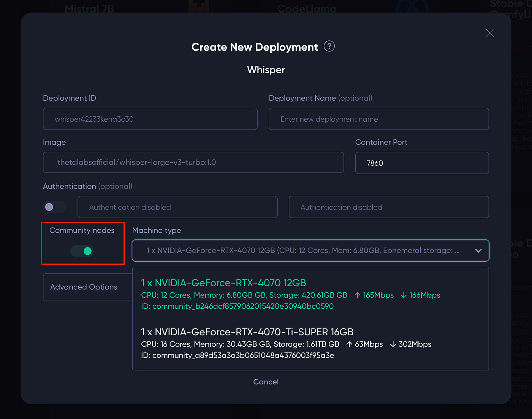Collapse the Machine type dropdown chevron
532x419 pixels.
coord(478,251)
